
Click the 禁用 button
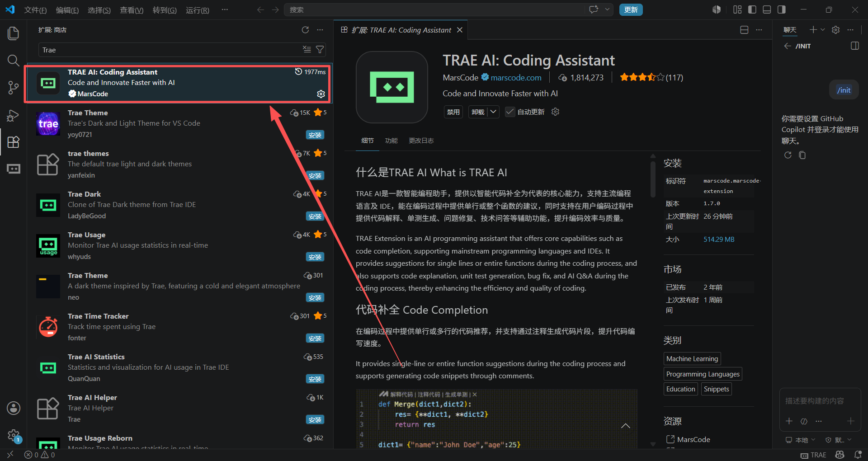(x=453, y=112)
